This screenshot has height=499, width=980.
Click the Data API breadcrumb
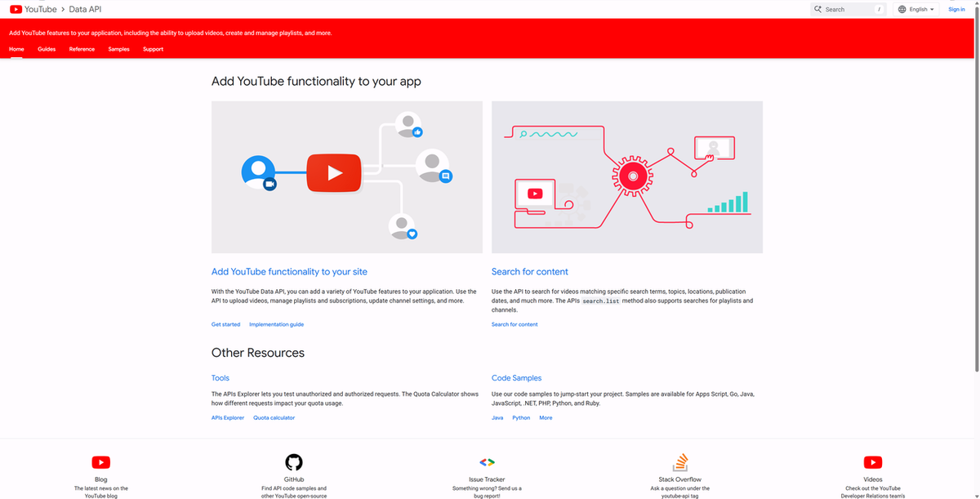87,9
